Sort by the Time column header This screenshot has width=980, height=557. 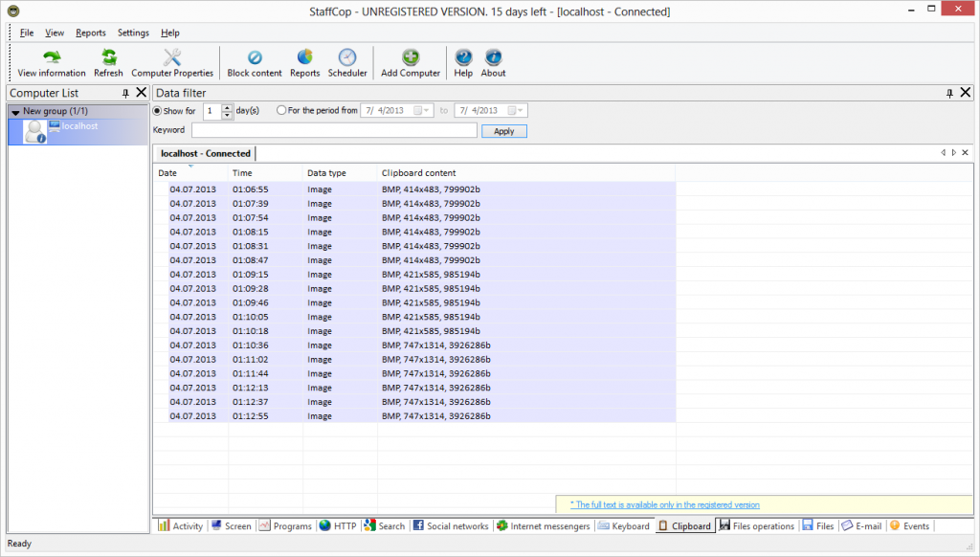tap(265, 173)
